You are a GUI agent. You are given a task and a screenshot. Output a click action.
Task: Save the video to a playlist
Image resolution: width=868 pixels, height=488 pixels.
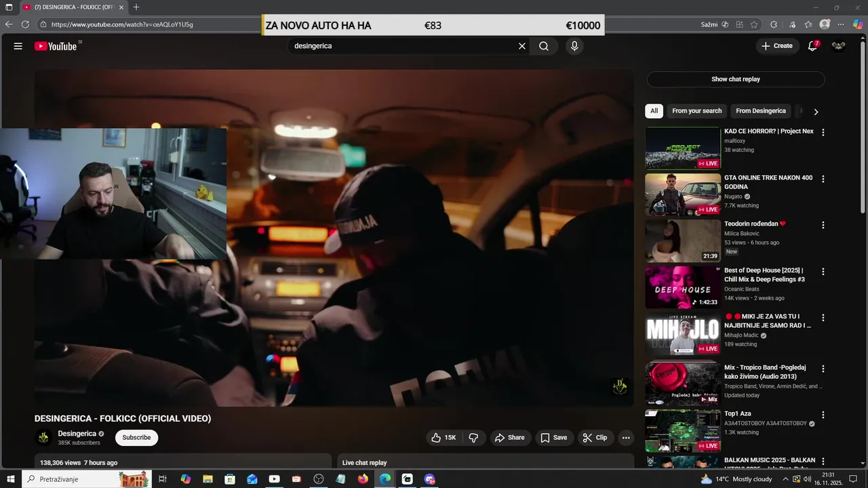click(553, 438)
